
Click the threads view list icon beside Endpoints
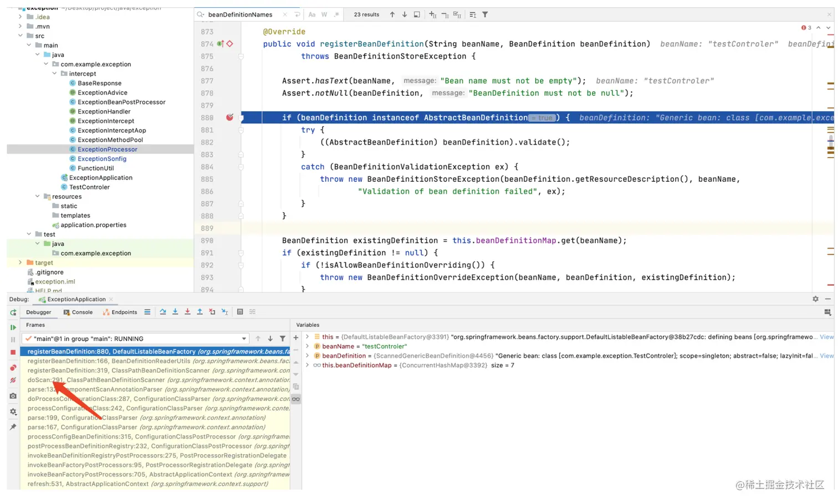coord(147,312)
